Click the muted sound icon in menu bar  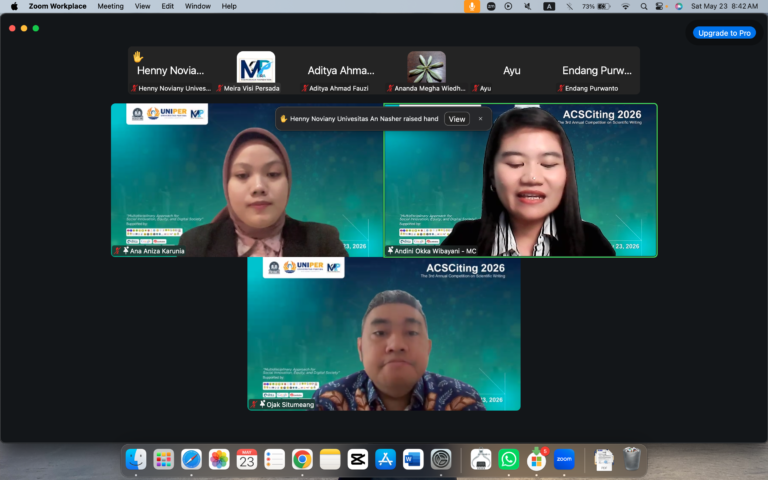(x=528, y=6)
